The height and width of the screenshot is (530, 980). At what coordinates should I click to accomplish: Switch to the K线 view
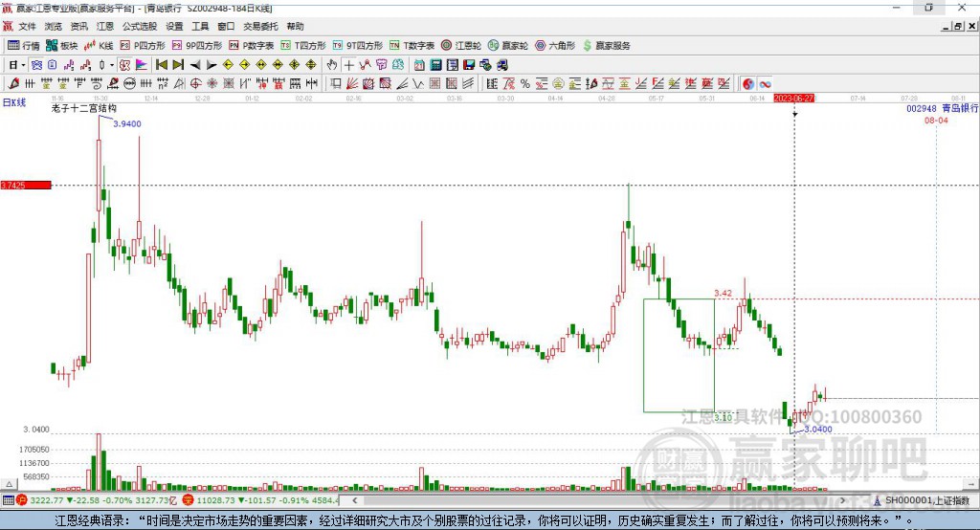(x=99, y=46)
